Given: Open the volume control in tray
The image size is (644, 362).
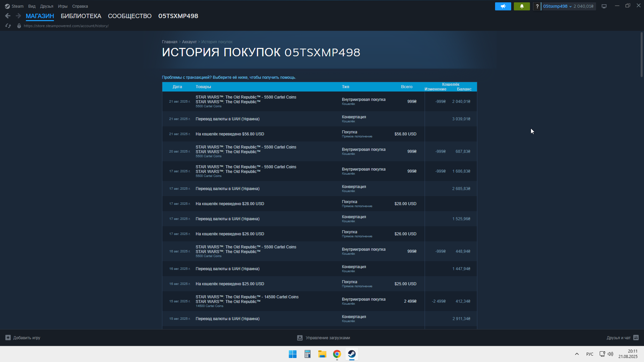Looking at the screenshot, I should (610, 354).
